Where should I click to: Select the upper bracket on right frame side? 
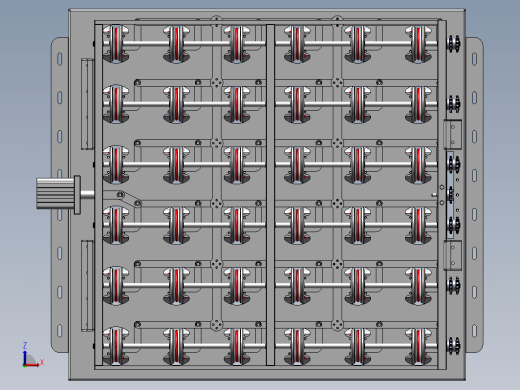coord(453,134)
